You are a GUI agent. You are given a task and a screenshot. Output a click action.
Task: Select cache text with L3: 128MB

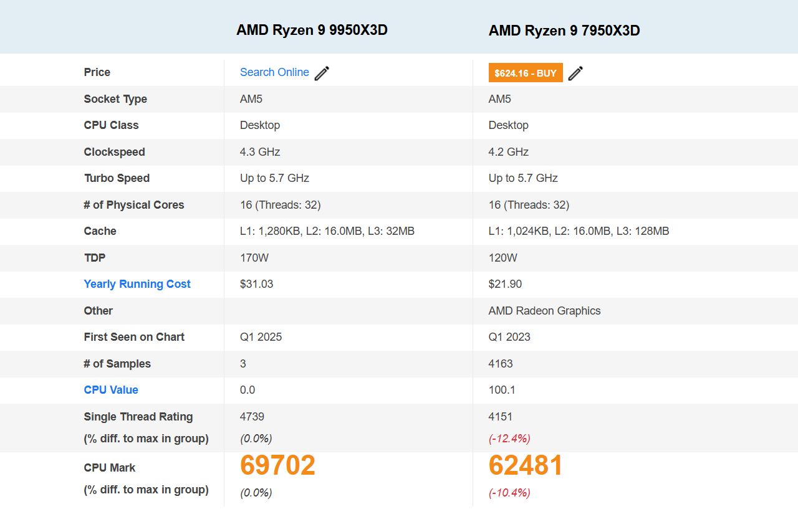(579, 231)
